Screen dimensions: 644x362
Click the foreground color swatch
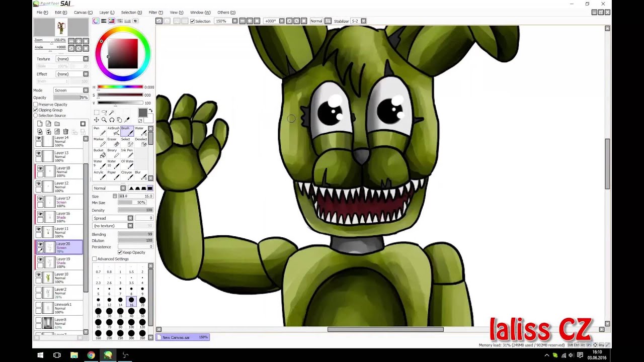[x=143, y=113]
